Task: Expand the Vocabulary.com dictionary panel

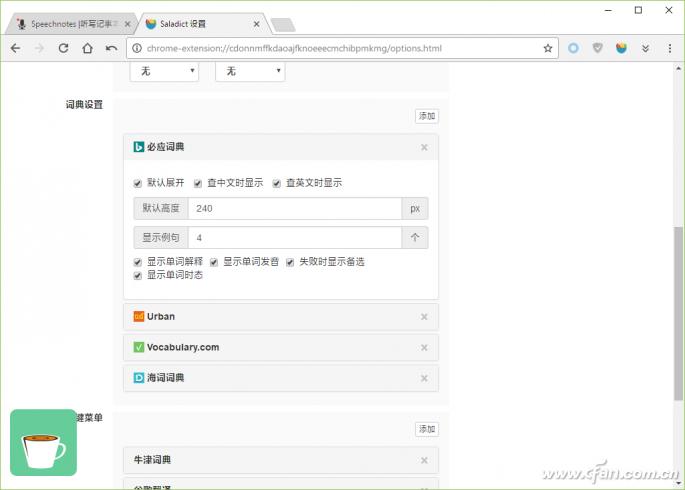Action: [280, 348]
